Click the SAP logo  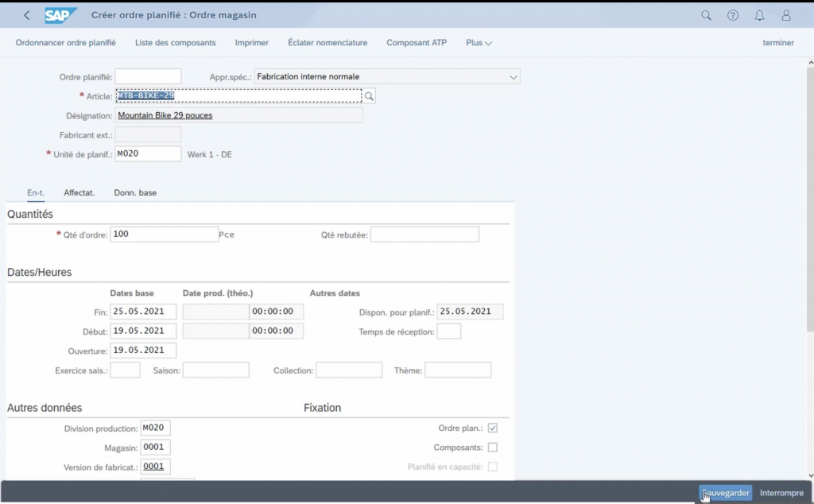point(60,15)
